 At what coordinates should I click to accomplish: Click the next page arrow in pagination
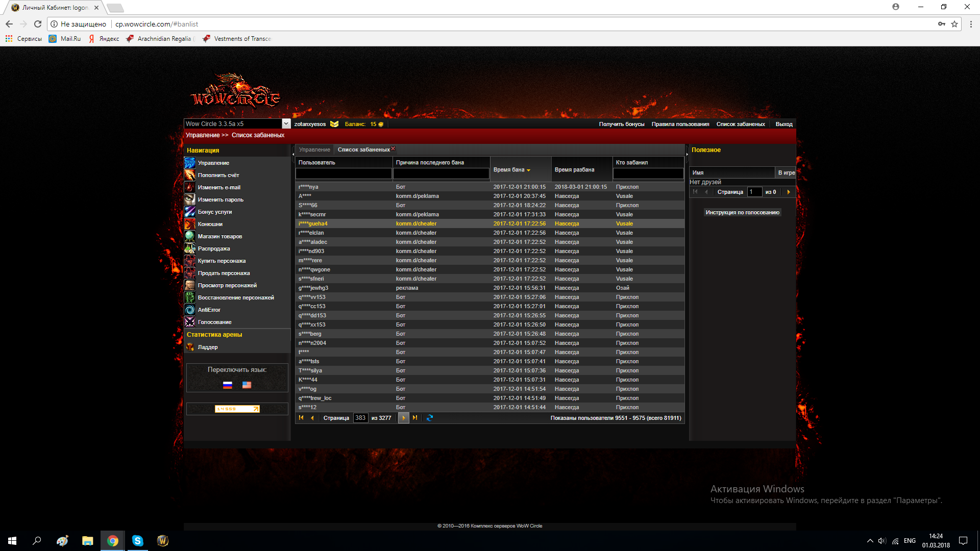click(x=403, y=418)
